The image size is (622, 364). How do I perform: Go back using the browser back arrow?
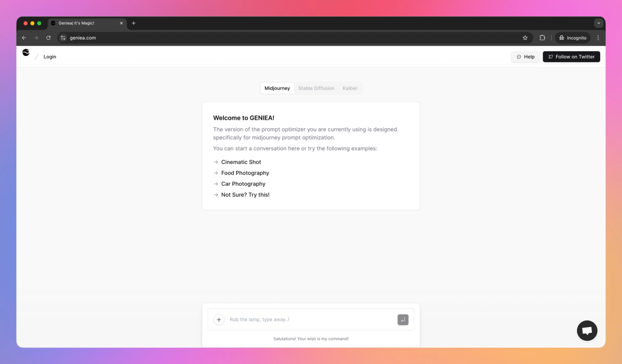(24, 37)
